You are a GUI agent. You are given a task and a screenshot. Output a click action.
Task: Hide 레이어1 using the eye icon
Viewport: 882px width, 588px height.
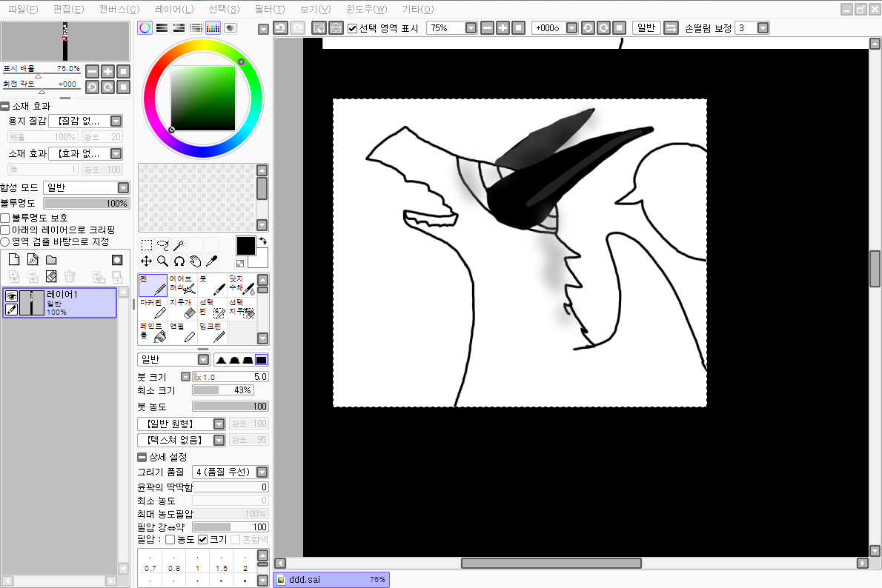pyautogui.click(x=11, y=296)
